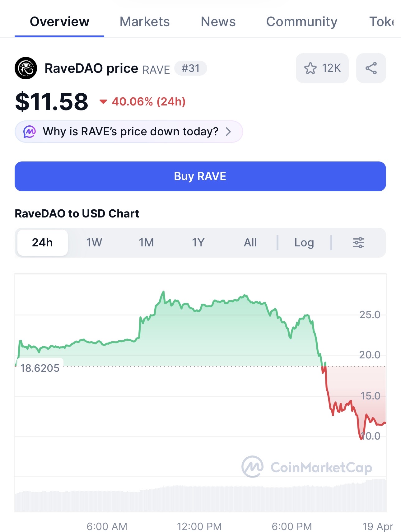Open the Community tab
The width and height of the screenshot is (401, 532).
tap(301, 22)
